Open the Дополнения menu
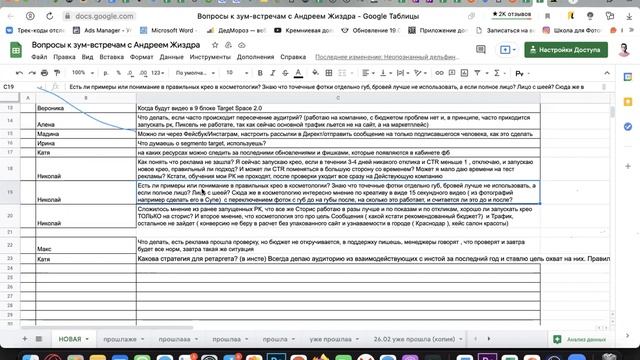The height and width of the screenshot is (360, 640). click(256, 57)
